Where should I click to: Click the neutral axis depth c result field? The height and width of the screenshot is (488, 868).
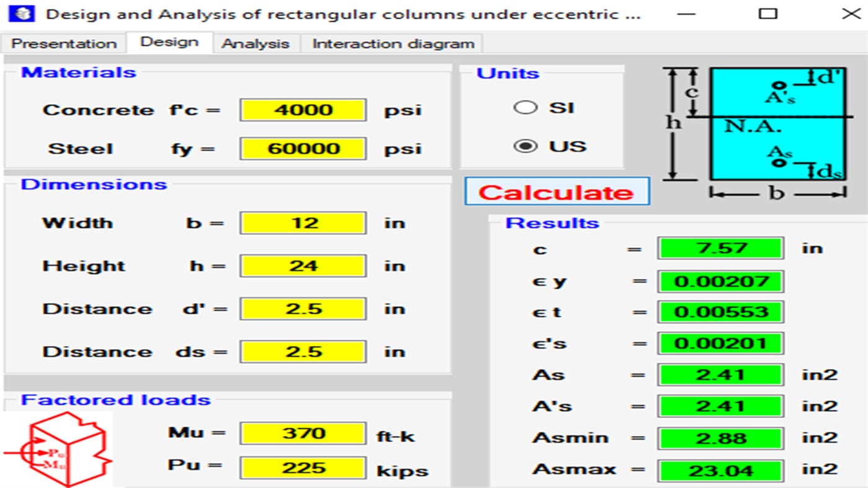click(720, 248)
